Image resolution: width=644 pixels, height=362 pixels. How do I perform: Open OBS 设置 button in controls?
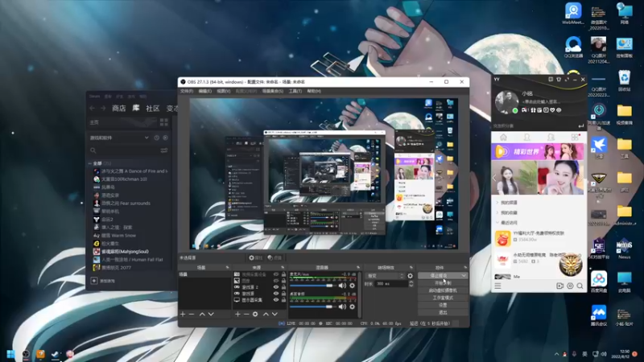[x=443, y=306]
